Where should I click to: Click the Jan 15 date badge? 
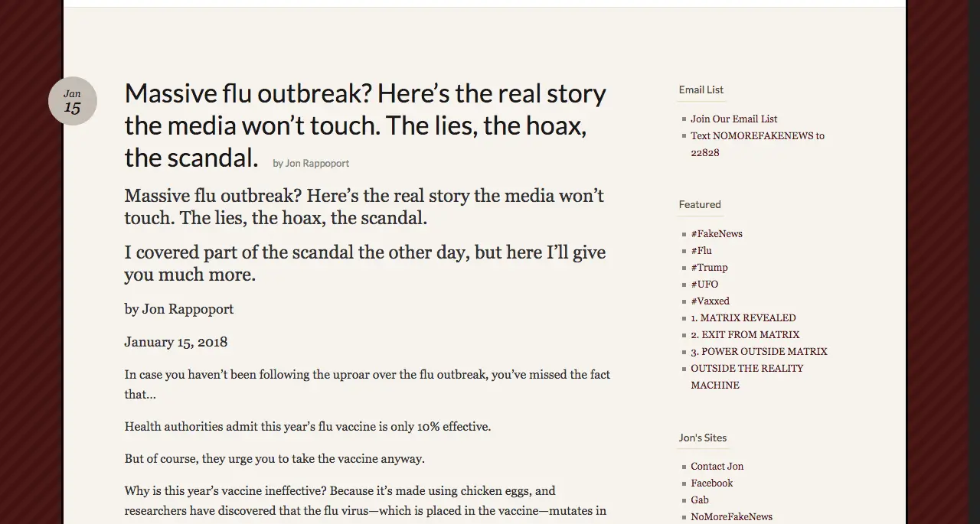coord(73,101)
